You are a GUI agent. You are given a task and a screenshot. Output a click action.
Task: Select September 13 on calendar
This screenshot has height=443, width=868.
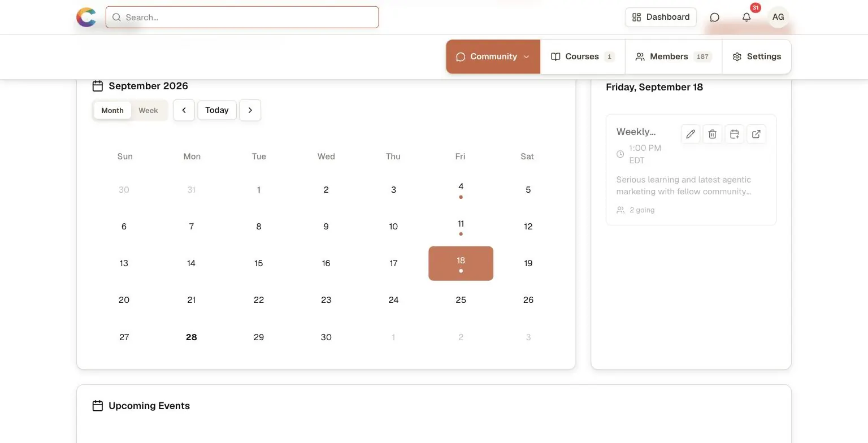coord(124,263)
